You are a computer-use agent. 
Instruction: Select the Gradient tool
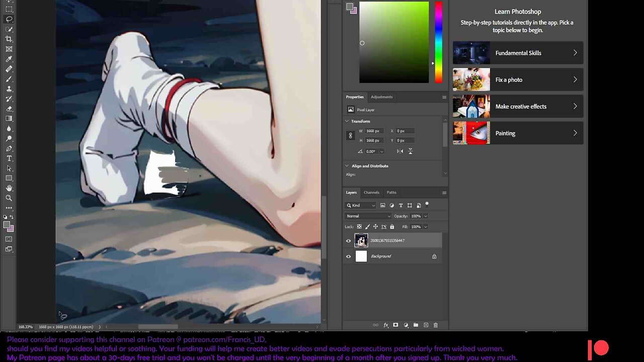(9, 119)
